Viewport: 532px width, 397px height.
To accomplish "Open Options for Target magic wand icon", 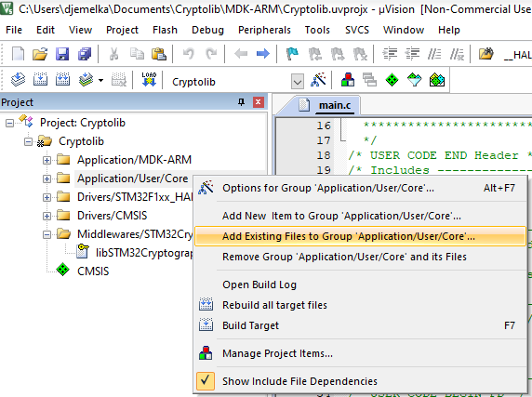I will coord(318,80).
